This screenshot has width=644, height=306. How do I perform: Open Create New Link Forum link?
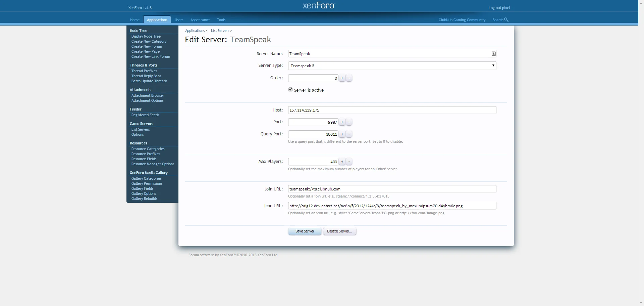[x=151, y=56]
